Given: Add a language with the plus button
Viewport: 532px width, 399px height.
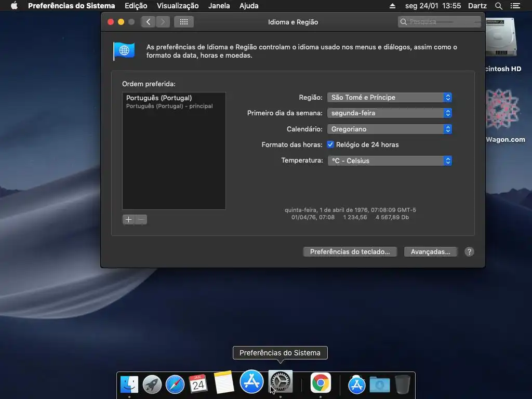Looking at the screenshot, I should pos(129,220).
